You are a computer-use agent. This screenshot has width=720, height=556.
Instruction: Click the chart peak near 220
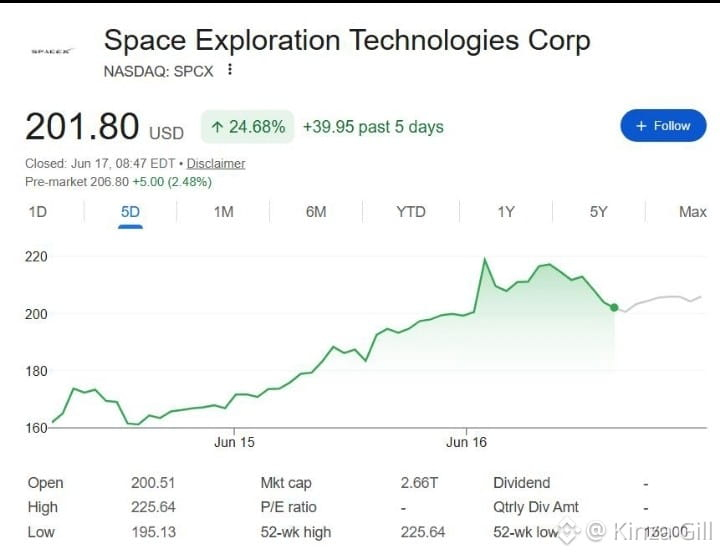click(484, 260)
